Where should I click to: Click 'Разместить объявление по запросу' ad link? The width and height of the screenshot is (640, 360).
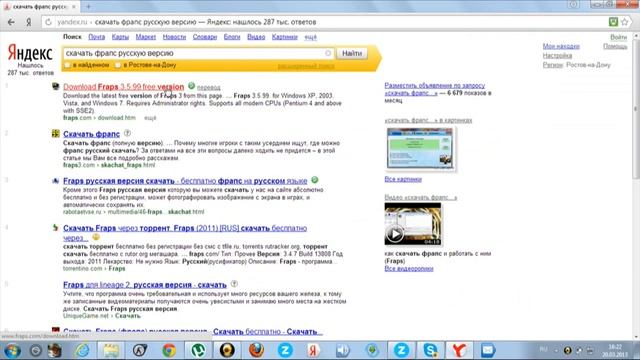tap(435, 85)
